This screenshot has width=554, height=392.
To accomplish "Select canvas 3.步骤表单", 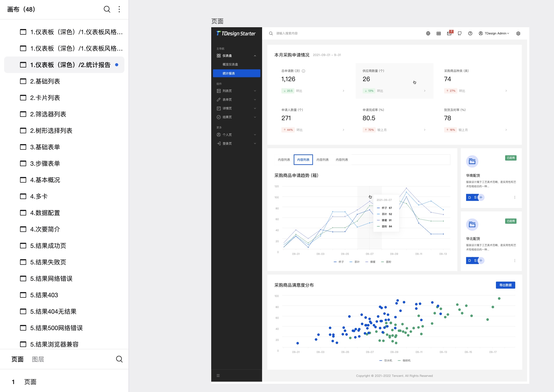I will click(64, 163).
